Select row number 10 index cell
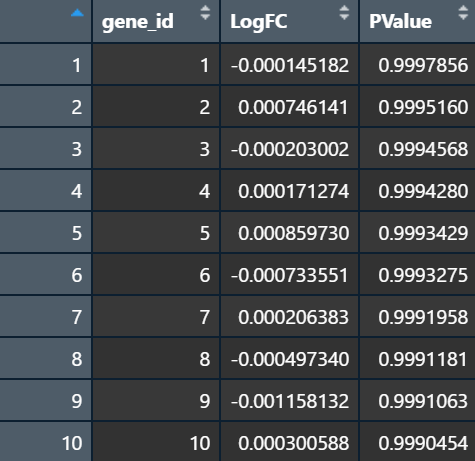This screenshot has width=475, height=461. click(46, 443)
